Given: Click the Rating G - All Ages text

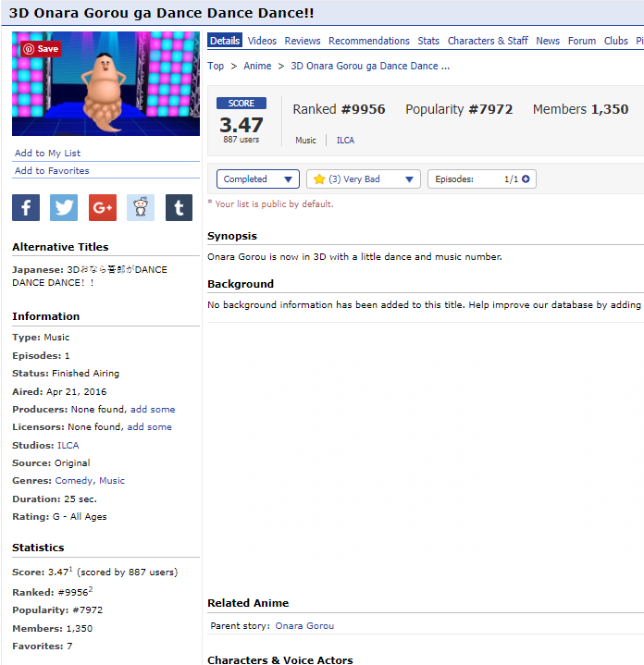Looking at the screenshot, I should point(59,517).
